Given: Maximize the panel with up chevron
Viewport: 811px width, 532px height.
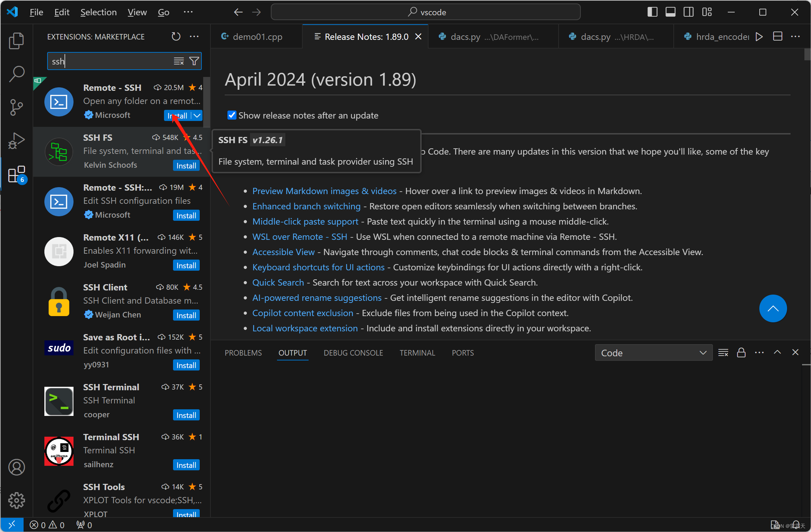Looking at the screenshot, I should click(777, 352).
